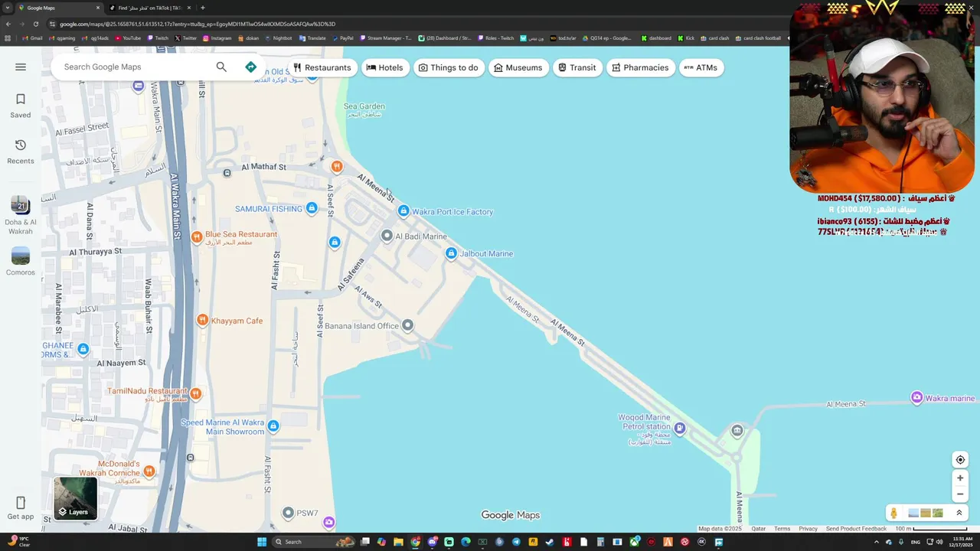Screen dimensions: 980x551
Task: Click the Get app phone icon
Action: [21, 503]
